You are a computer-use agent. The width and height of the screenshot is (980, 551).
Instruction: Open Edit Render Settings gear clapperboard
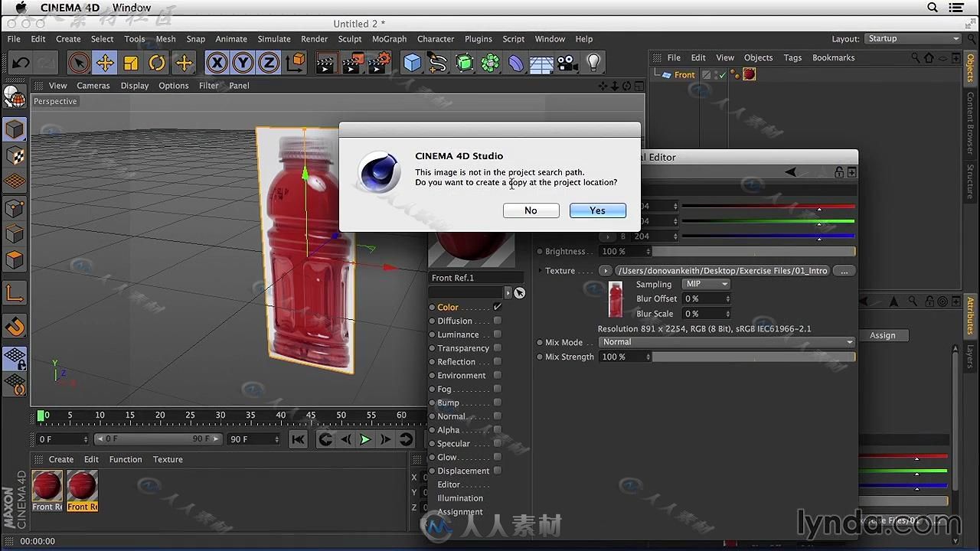point(380,63)
